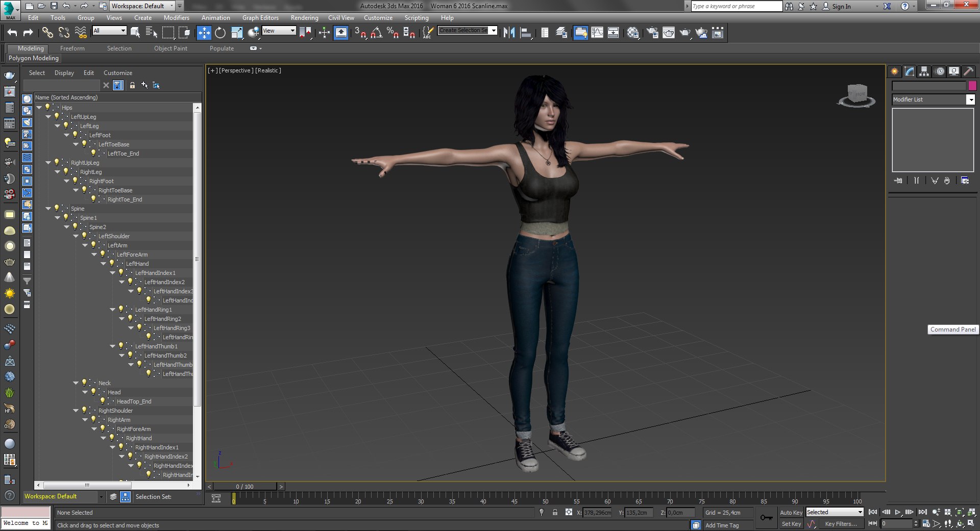Click the Mirror tool icon
980x531 pixels.
click(x=509, y=33)
